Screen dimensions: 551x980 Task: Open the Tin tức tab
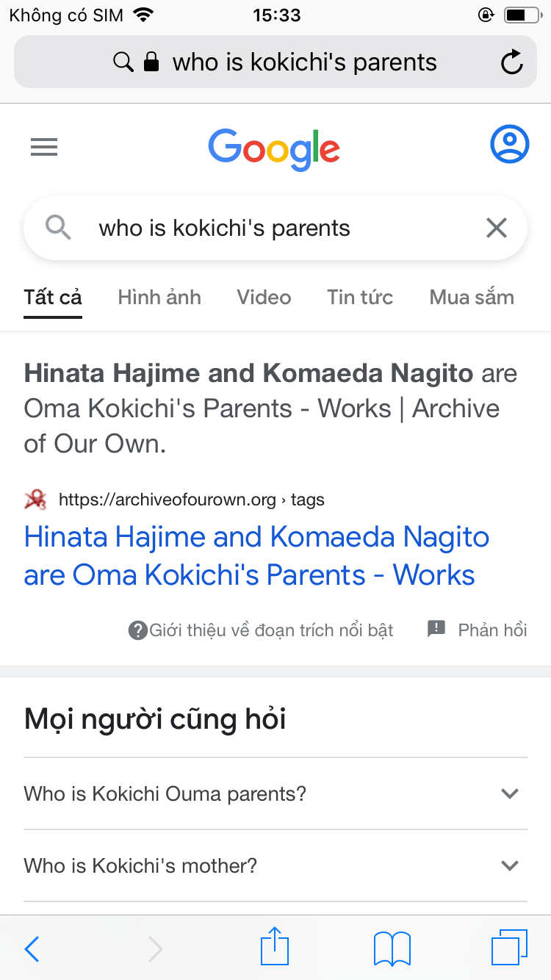coord(360,298)
